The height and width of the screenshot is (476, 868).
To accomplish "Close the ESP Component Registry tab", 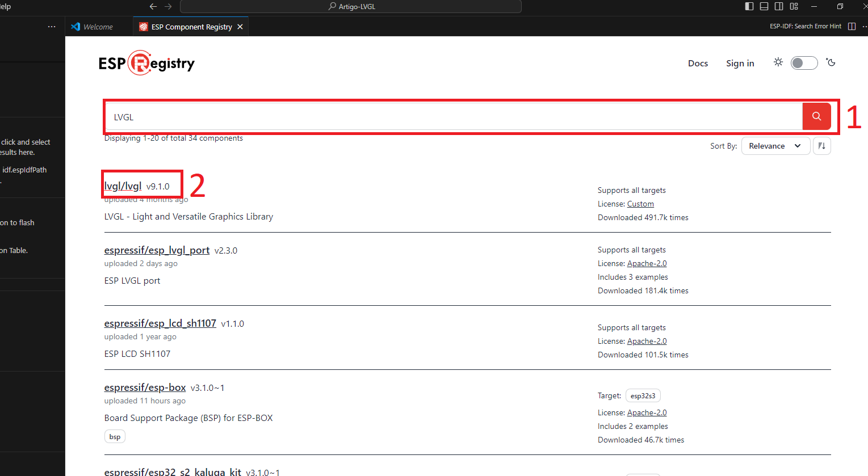I will 240,27.
